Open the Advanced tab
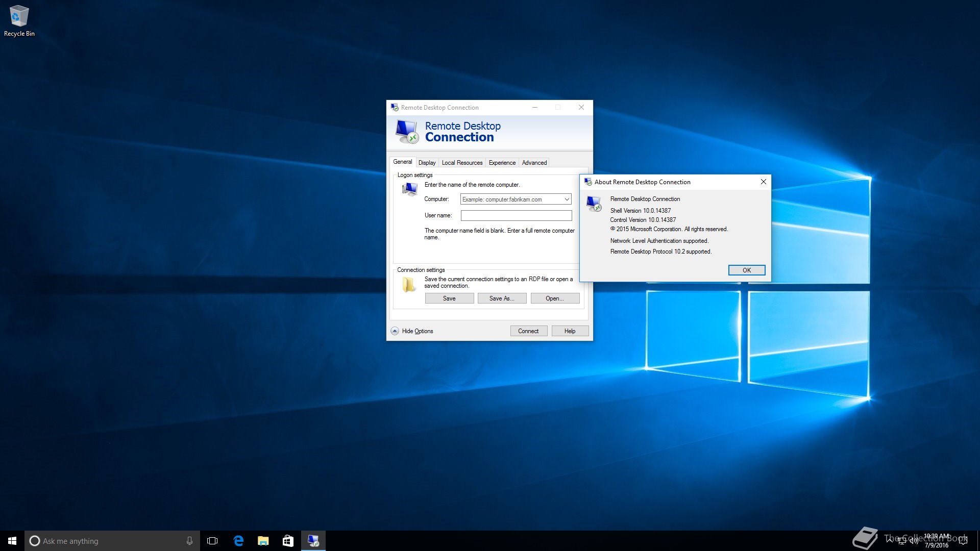Image resolution: width=980 pixels, height=551 pixels. coord(534,163)
